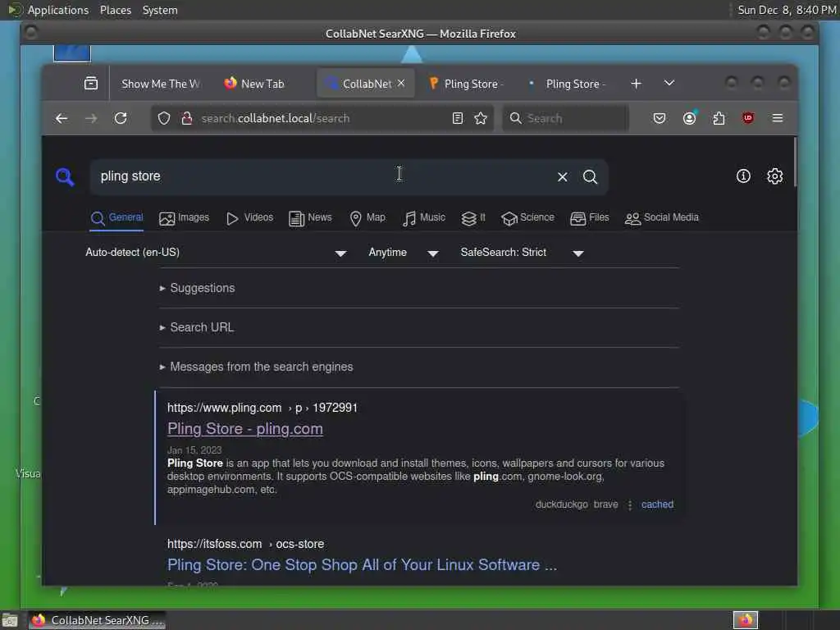Bookmark this page with the star
840x630 pixels.
(481, 118)
